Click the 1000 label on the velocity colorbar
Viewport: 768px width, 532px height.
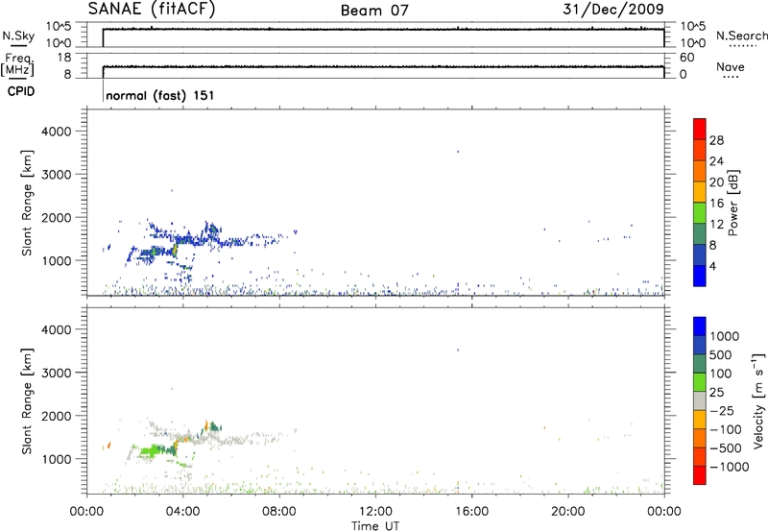(725, 336)
